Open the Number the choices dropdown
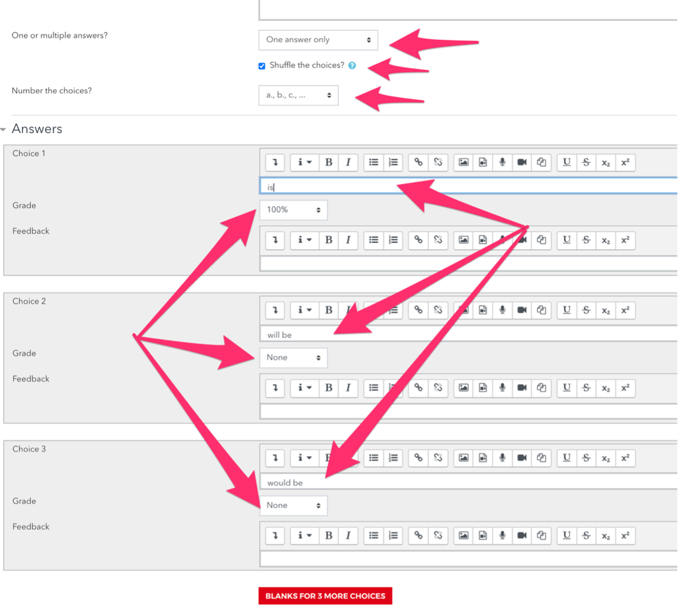 coord(298,96)
